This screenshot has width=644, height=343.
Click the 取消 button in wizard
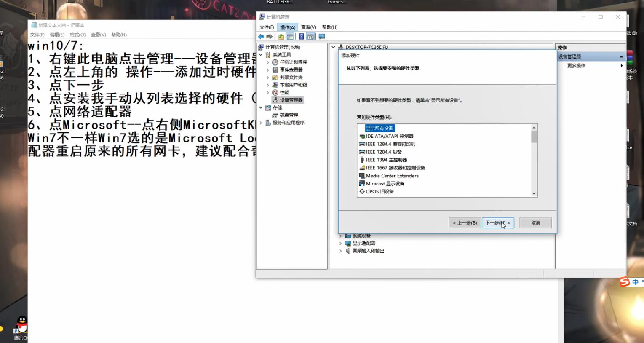[x=535, y=223]
